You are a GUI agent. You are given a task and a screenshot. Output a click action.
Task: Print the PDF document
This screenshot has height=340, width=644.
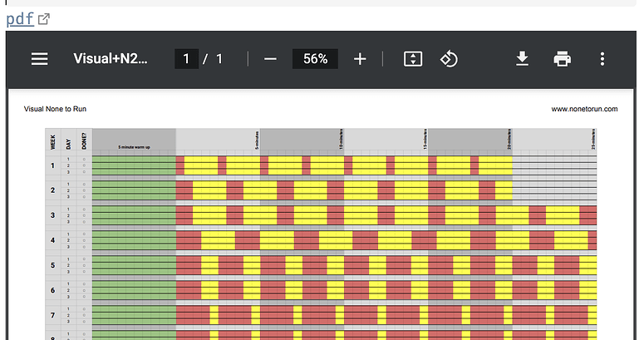(563, 59)
